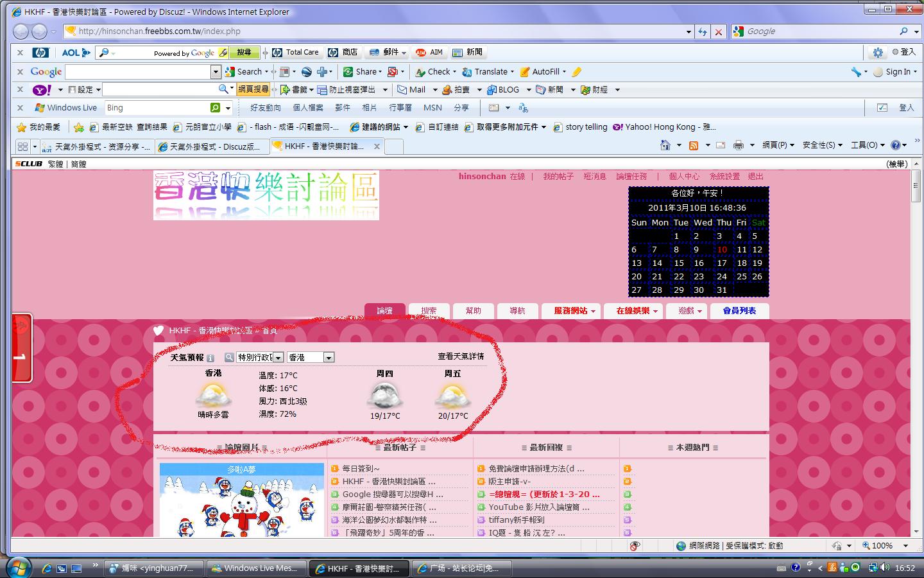Click the weather forecast info icon
Viewport: 924px width, 578px height.
click(x=210, y=358)
